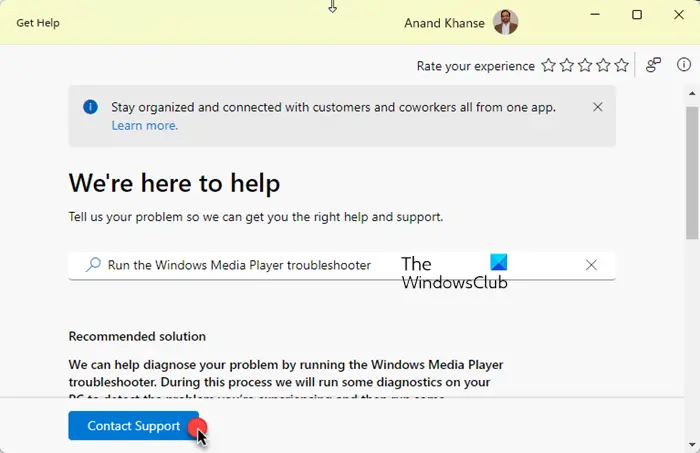
Task: Click the scrollbar down arrow
Action: [x=692, y=445]
